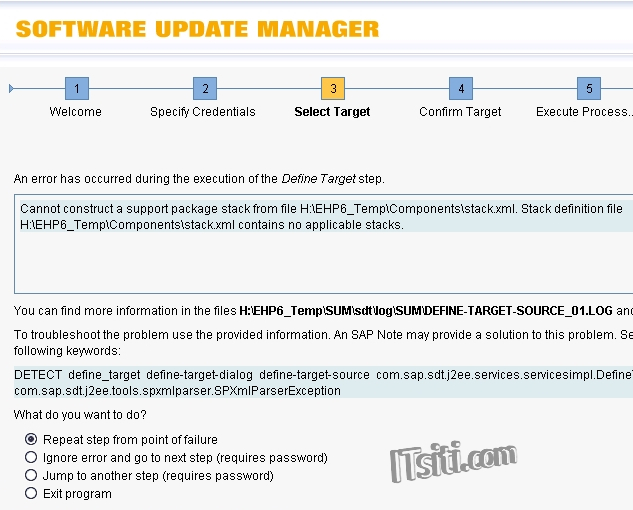Viewport: 633px width, 510px height.
Task: Click step 2 roadmap box
Action: (x=205, y=88)
